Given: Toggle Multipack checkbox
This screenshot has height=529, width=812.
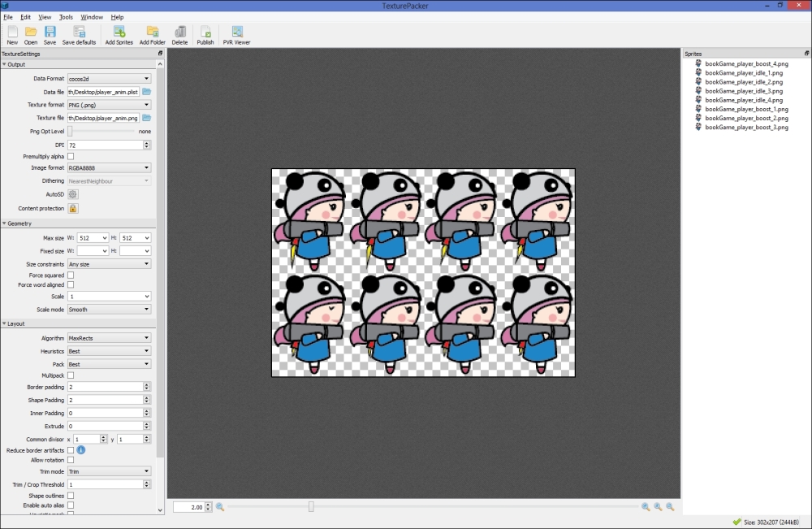Looking at the screenshot, I should point(71,375).
